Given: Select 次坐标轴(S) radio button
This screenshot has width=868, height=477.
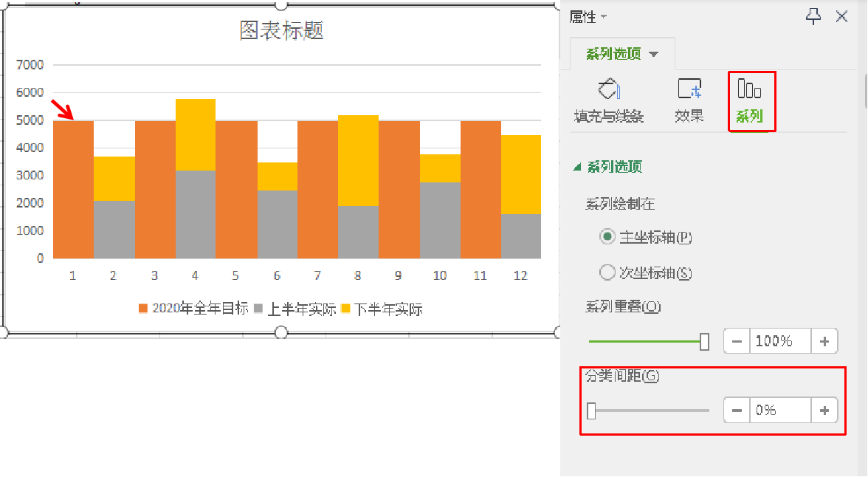Looking at the screenshot, I should click(x=607, y=272).
